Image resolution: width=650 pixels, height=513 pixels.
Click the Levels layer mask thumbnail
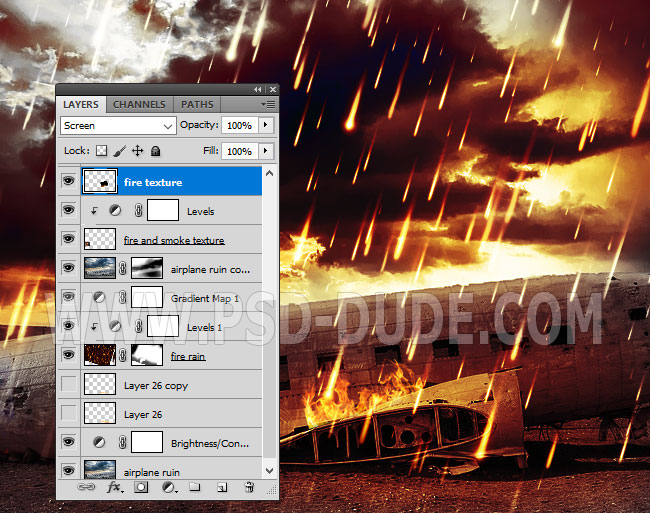coord(163,210)
